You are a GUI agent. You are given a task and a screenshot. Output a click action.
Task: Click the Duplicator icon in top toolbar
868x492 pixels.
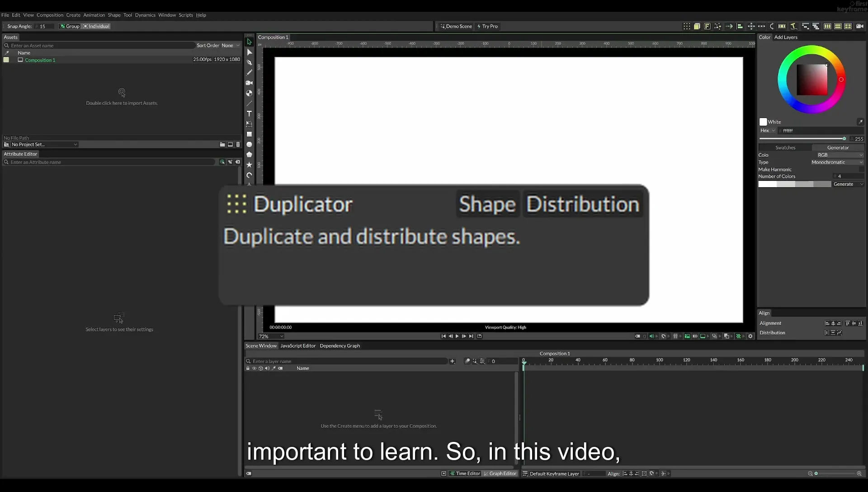687,26
